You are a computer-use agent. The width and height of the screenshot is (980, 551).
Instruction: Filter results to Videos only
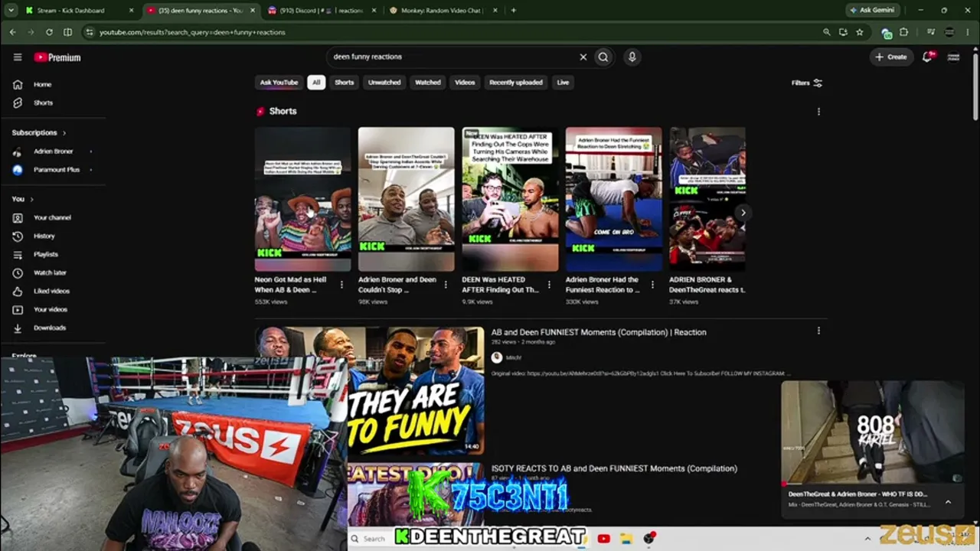click(465, 83)
